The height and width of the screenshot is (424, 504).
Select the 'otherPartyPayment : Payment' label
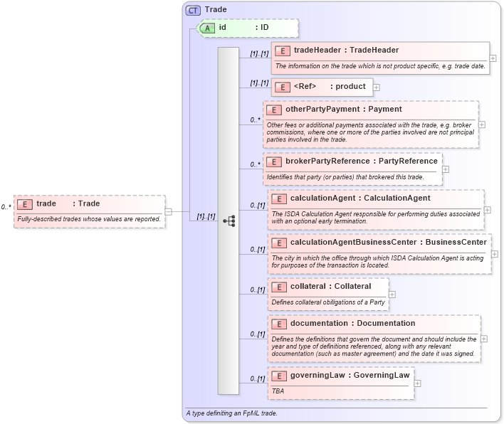[x=344, y=110]
